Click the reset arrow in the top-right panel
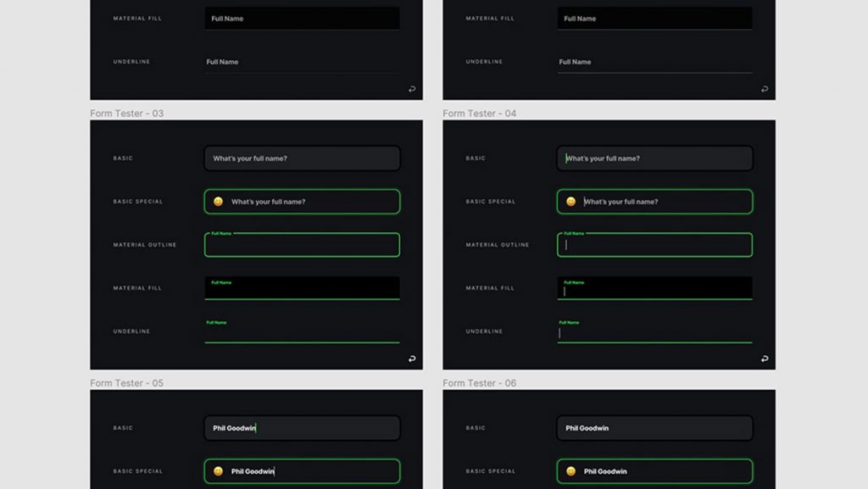Viewport: 868px width, 489px height. point(765,89)
